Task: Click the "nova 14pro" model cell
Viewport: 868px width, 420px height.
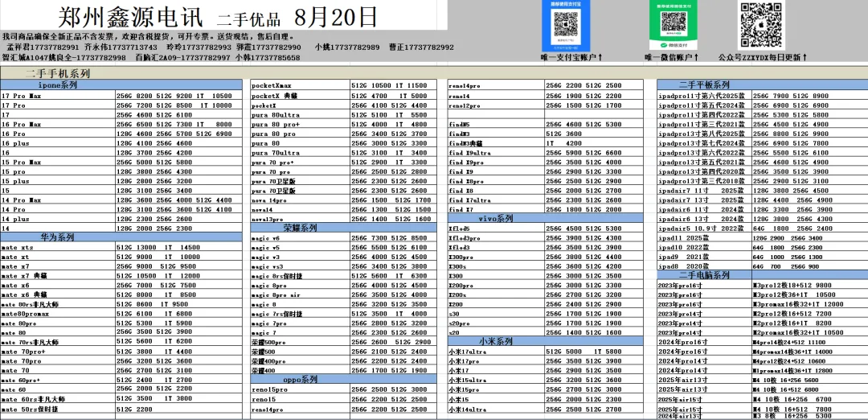Action: pos(300,200)
